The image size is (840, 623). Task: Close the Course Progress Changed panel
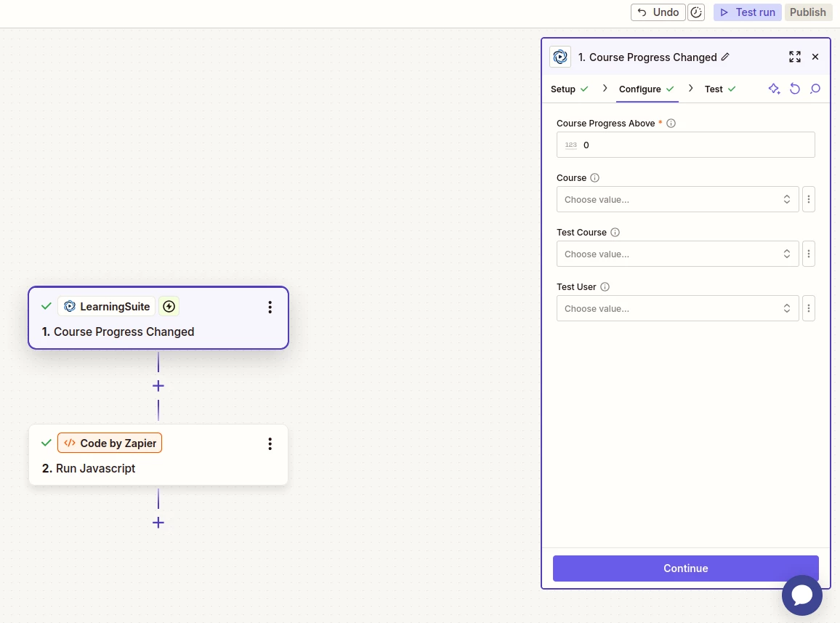(x=815, y=57)
